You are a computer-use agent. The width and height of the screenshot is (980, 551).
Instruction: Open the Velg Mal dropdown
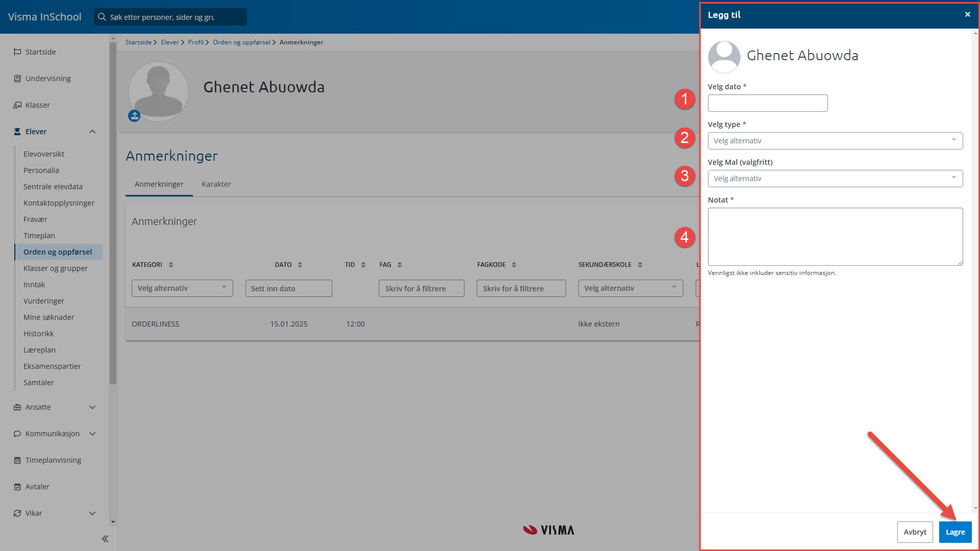[835, 179]
